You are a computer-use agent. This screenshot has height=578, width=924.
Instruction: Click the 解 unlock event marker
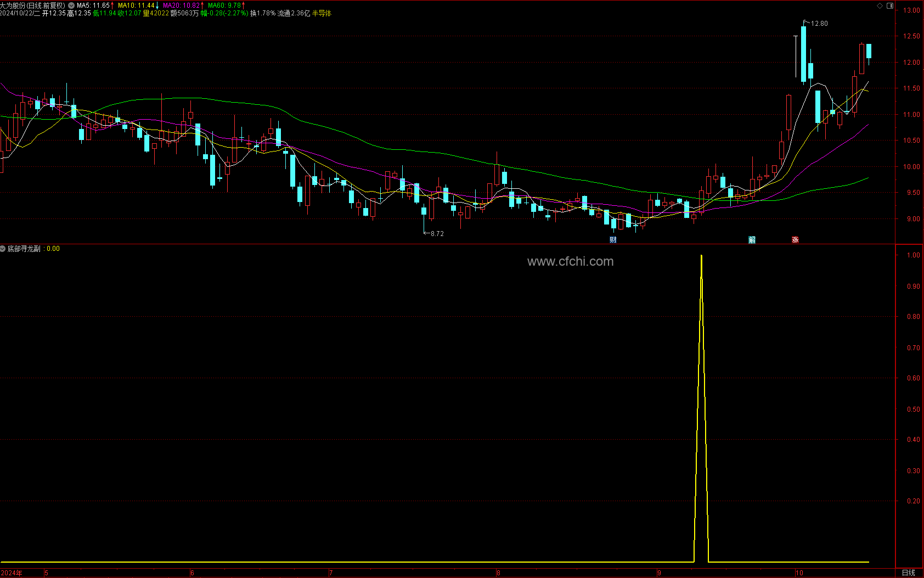coord(752,239)
